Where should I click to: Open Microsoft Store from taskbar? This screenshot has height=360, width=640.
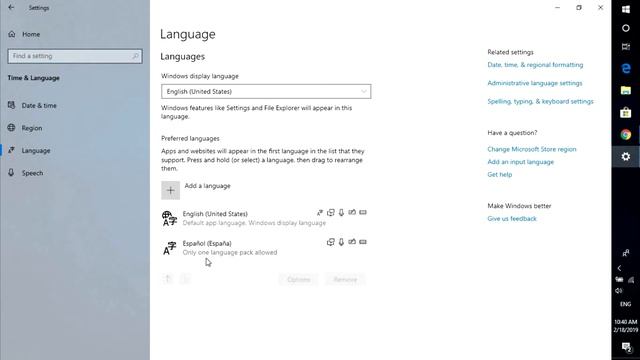(x=626, y=112)
